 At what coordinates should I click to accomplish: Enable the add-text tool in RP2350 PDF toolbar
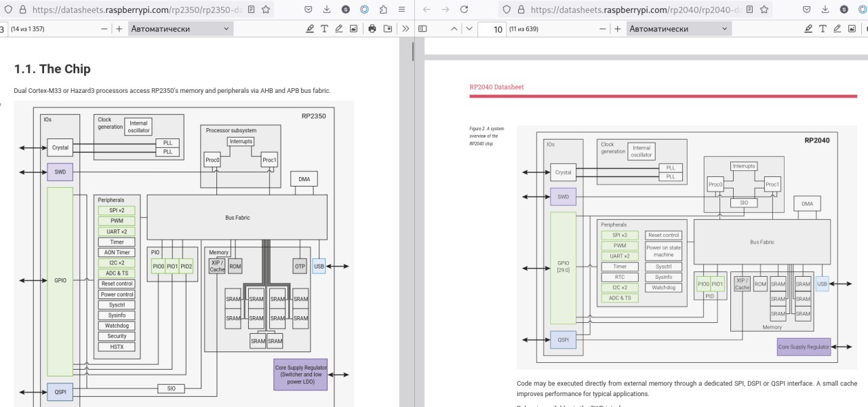tap(324, 28)
